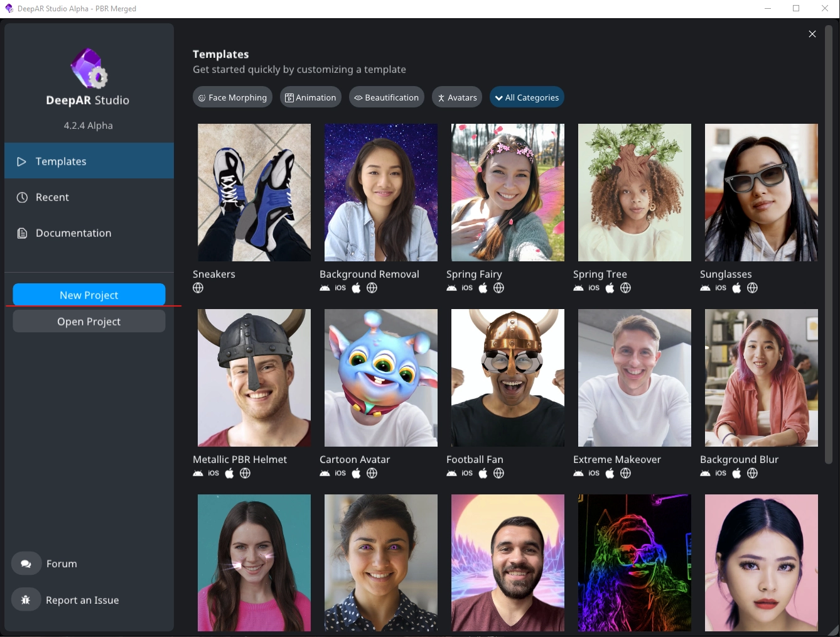Open the retro sunset man template thumbnail

tap(508, 563)
